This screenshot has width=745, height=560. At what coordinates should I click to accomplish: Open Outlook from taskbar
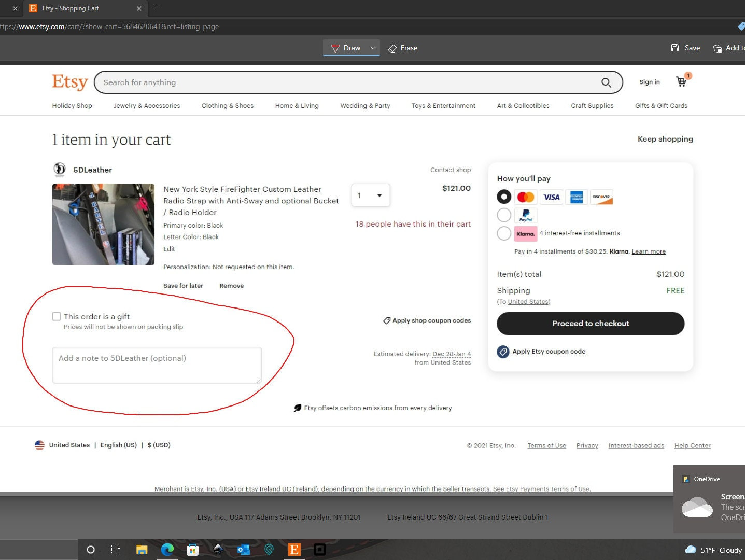243,550
